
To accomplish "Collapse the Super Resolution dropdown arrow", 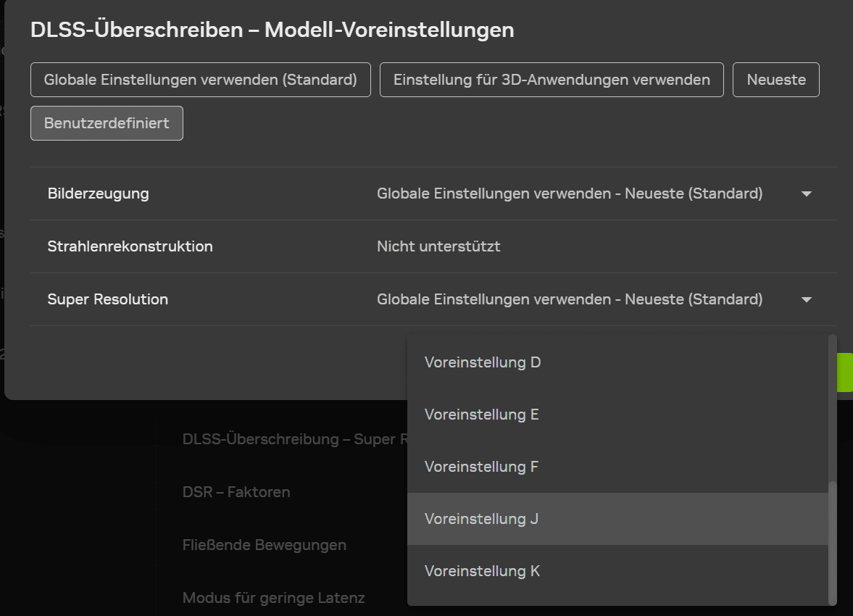I will click(x=807, y=300).
